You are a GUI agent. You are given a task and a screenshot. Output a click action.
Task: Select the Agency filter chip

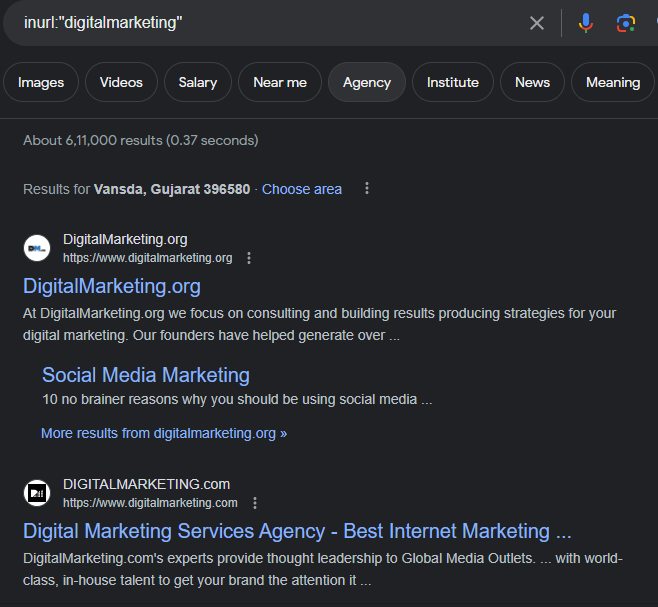tap(367, 82)
